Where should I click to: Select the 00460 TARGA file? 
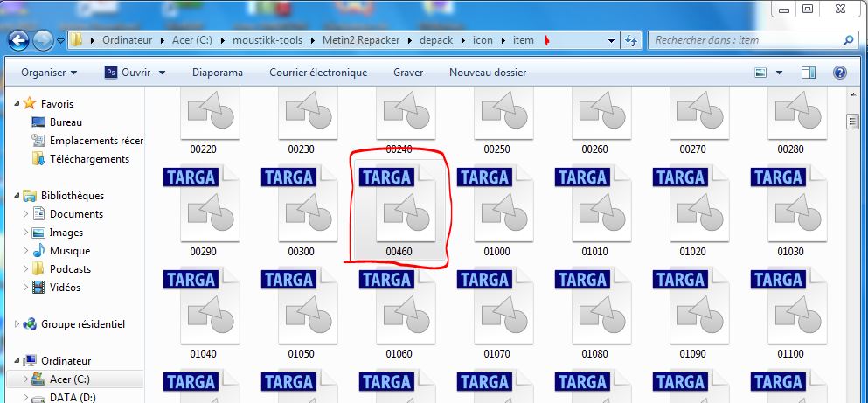coord(399,211)
